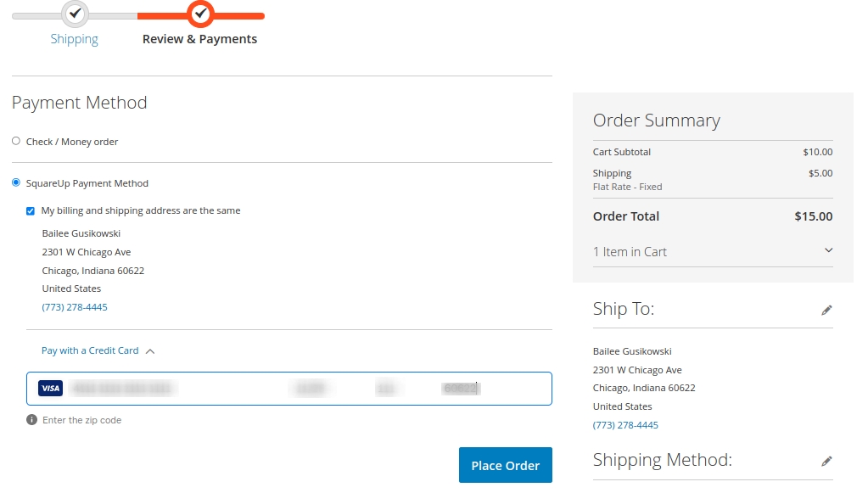The width and height of the screenshot is (868, 493).
Task: Uncheck billing and shipping address are same
Action: point(31,210)
